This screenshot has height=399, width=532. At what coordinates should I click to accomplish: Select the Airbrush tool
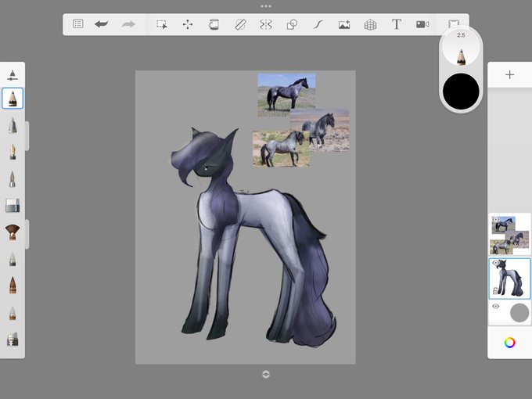coord(13,125)
